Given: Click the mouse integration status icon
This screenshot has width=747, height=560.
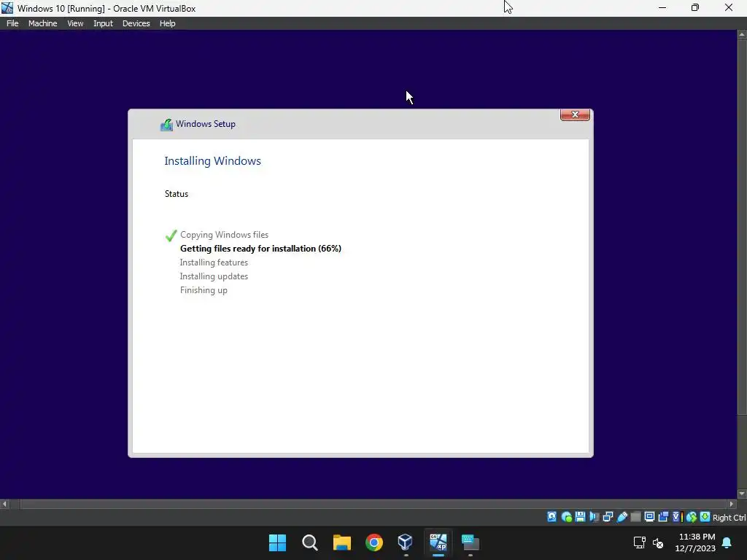Looking at the screenshot, I should click(x=692, y=517).
